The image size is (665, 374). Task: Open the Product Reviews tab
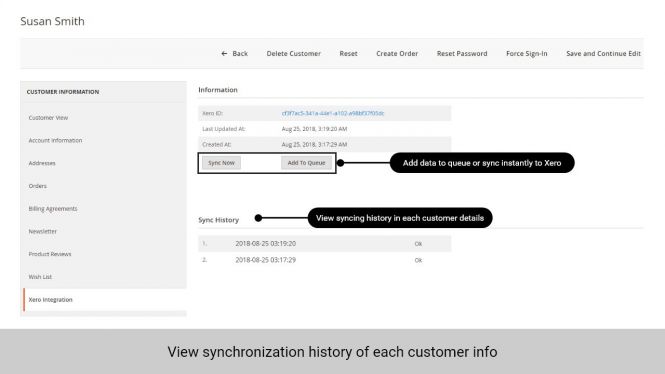click(50, 254)
